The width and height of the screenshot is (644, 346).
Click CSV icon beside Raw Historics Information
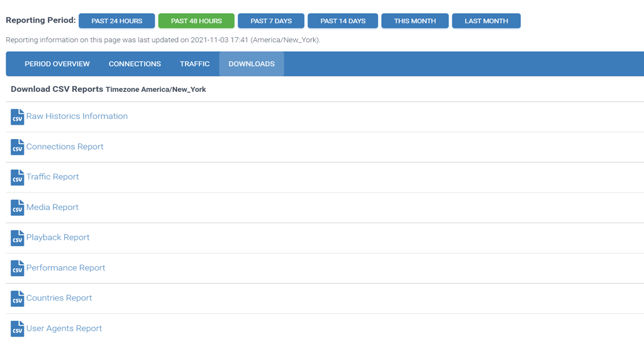pyautogui.click(x=17, y=117)
